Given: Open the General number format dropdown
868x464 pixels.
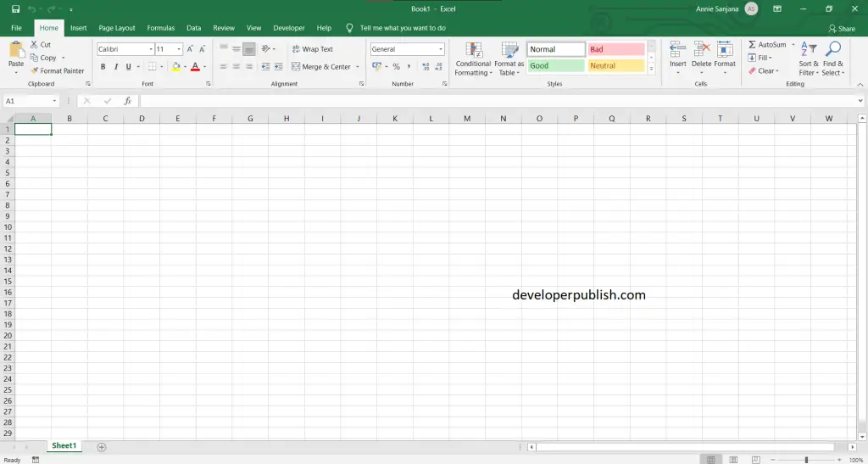Looking at the screenshot, I should coord(441,49).
